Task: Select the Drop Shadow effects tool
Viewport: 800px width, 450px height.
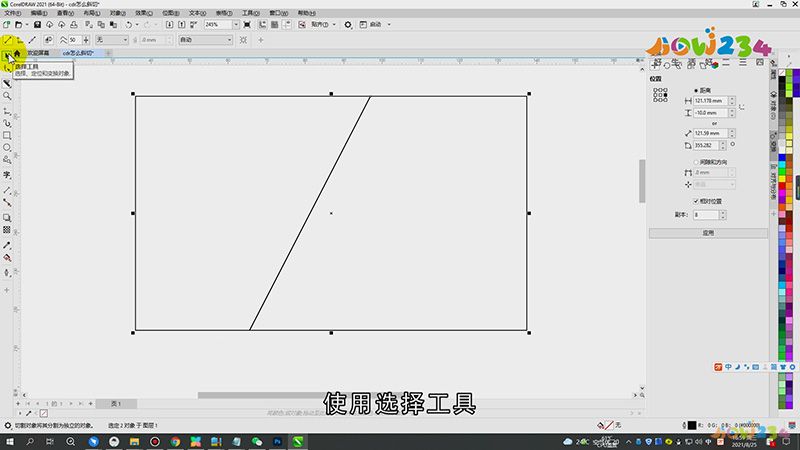Action: click(x=7, y=217)
